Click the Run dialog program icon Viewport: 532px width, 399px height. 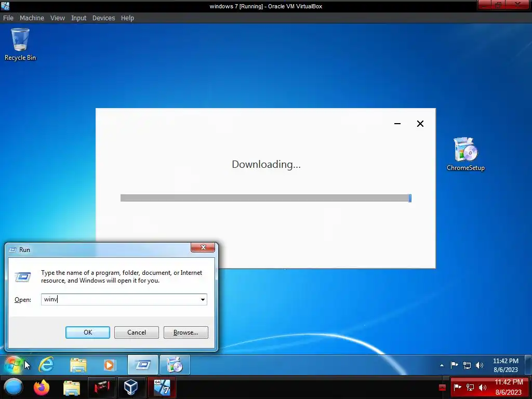click(23, 277)
